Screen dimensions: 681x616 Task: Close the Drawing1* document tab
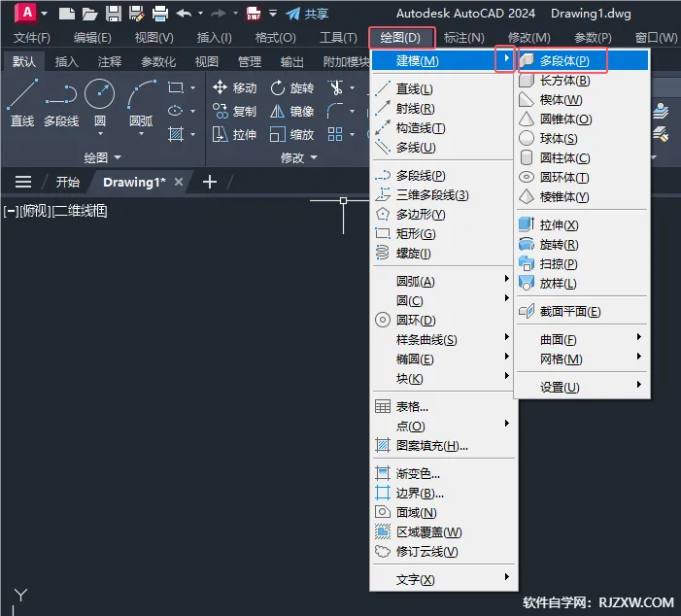tap(179, 183)
